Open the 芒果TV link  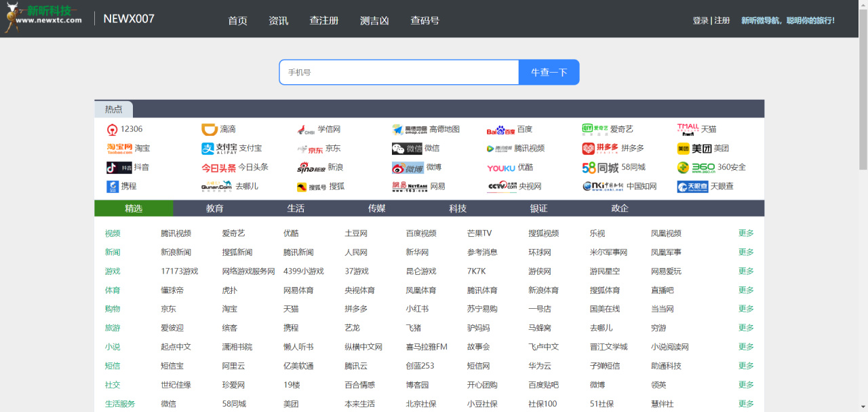click(x=479, y=233)
